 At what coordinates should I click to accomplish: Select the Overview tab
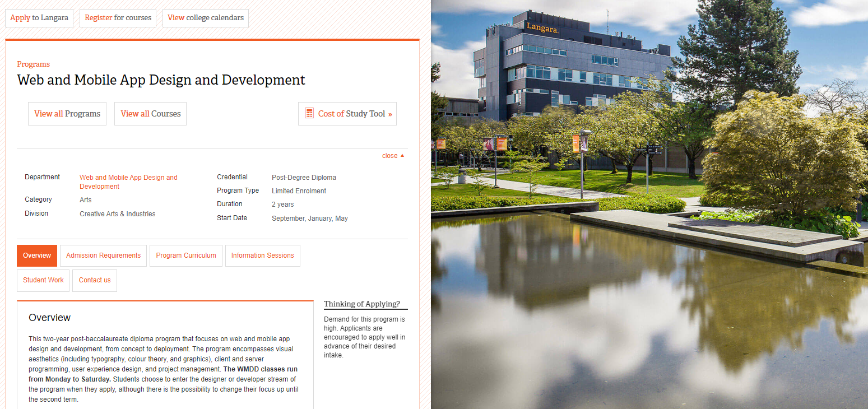[x=37, y=255]
